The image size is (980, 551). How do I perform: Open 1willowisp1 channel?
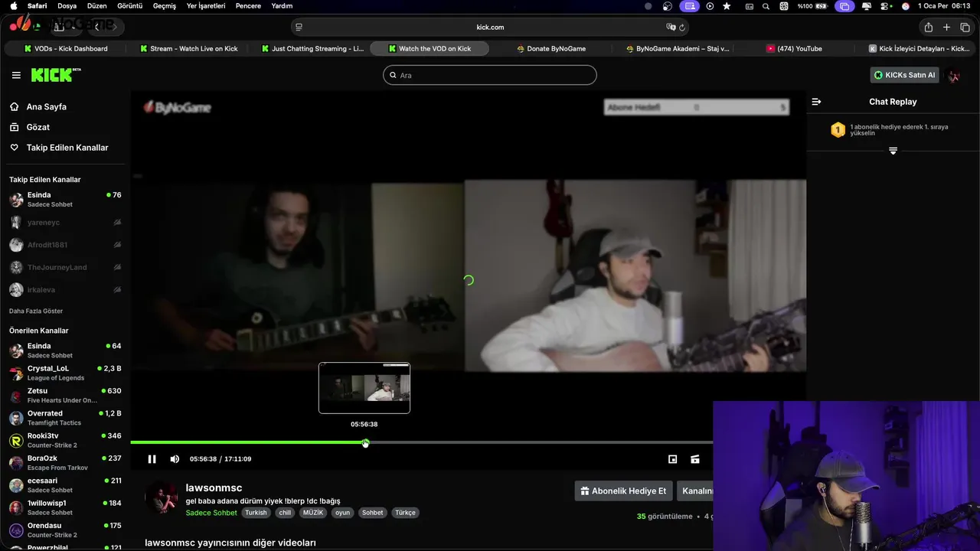(x=65, y=507)
